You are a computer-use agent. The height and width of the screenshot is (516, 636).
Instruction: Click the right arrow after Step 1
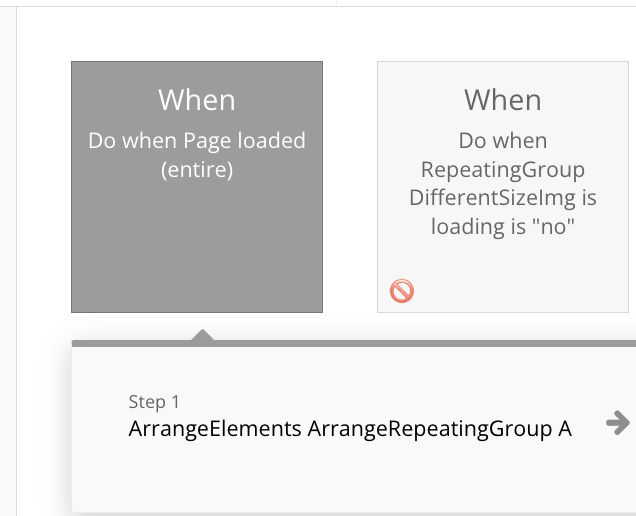[x=618, y=423]
